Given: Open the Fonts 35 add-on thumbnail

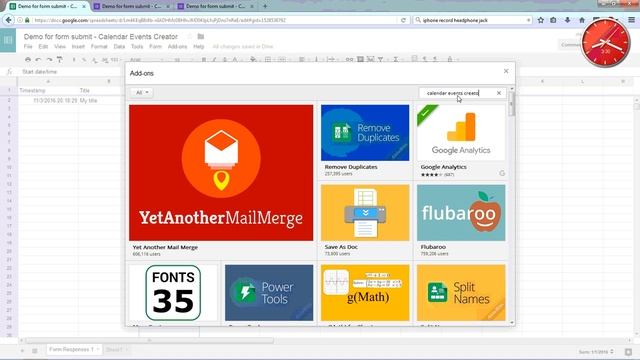Looking at the screenshot, I should click(173, 293).
